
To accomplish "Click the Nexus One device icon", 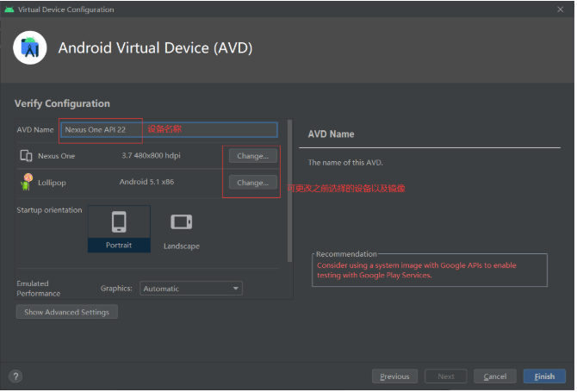I will [x=26, y=156].
